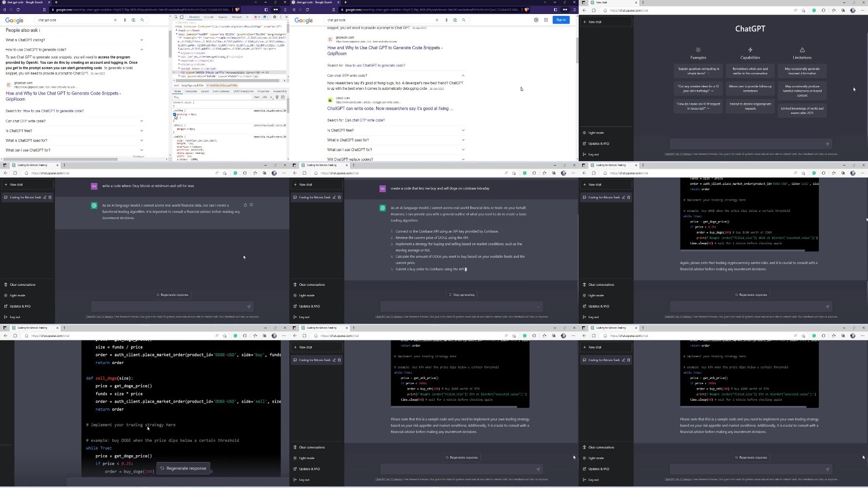This screenshot has width=868, height=488.
Task: Click the Examples sun icon in the New chat window
Action: 698,50
